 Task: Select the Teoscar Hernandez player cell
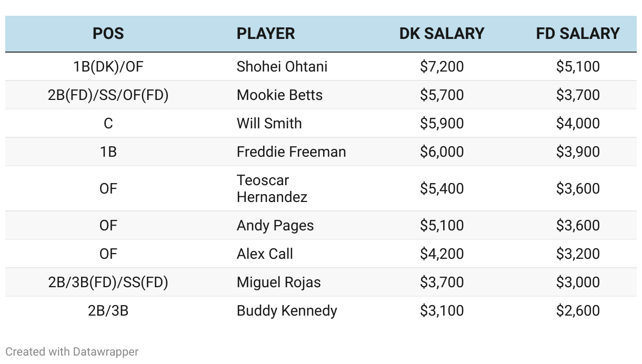(x=272, y=188)
